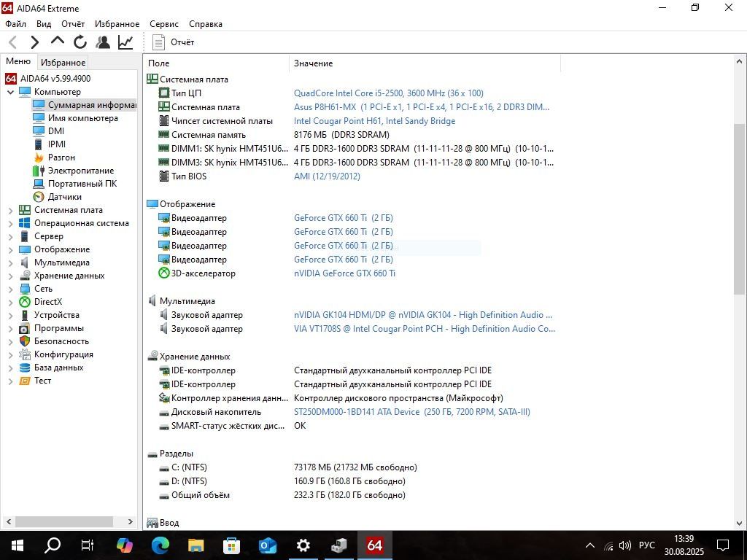Open the AMI (12/19/2012) BIOS link
Screen dimensions: 747x560
pos(327,176)
